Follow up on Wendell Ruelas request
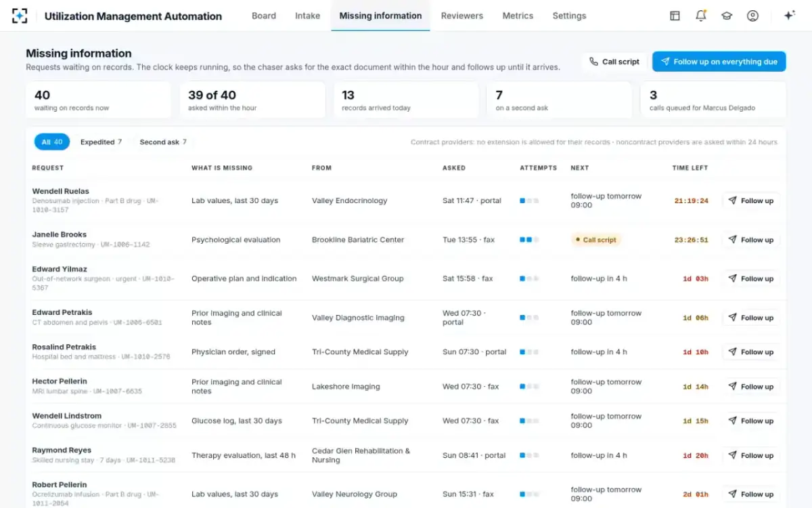This screenshot has height=508, width=812. 750,200
